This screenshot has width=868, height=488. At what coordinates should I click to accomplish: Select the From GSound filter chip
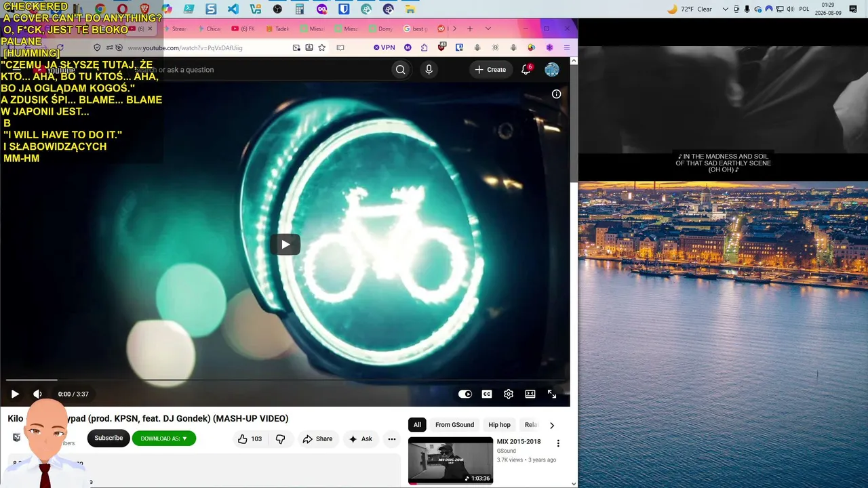pyautogui.click(x=455, y=425)
